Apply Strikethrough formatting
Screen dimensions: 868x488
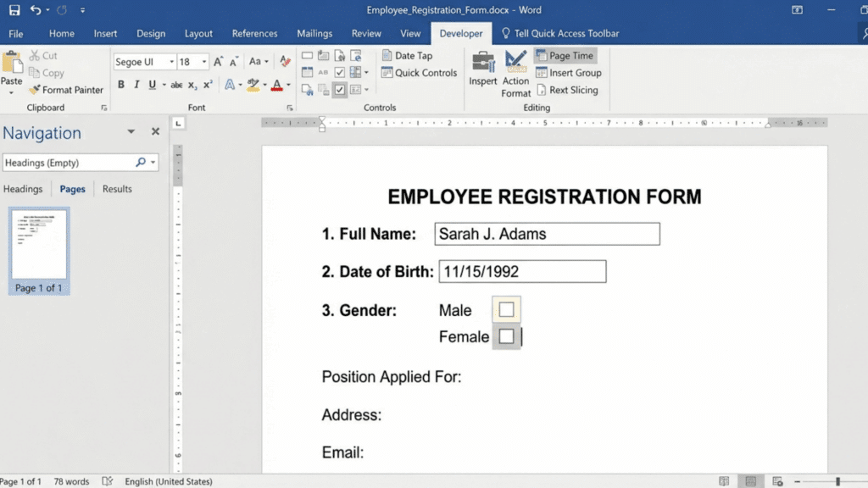coord(178,84)
